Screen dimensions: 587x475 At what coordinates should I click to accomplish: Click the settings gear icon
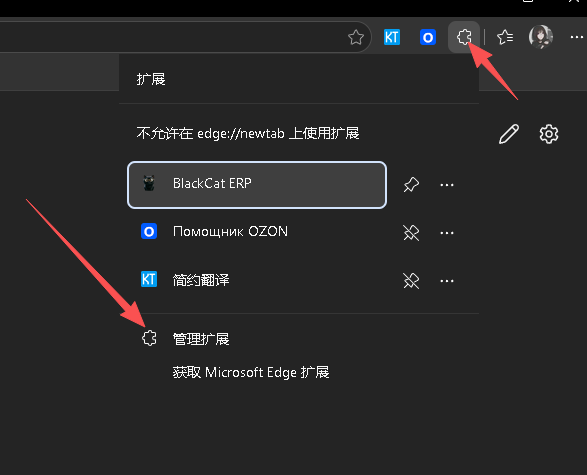point(549,134)
